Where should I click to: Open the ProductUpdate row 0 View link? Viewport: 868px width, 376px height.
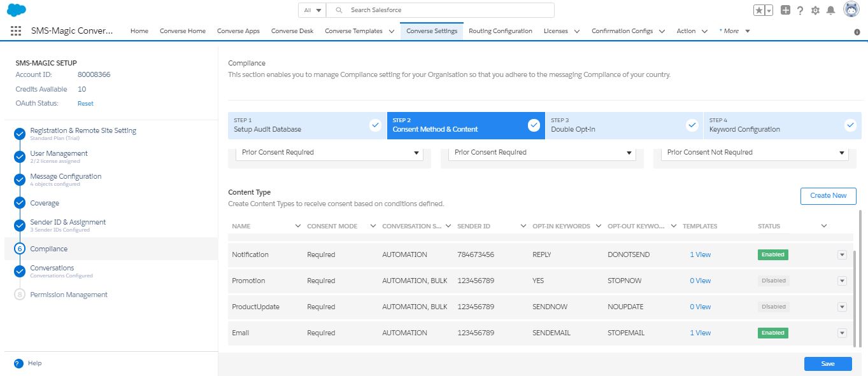(x=700, y=307)
